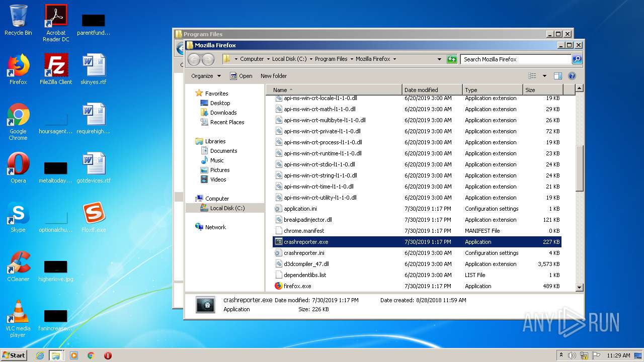The height and width of the screenshot is (362, 644).
Task: Select higherlove.jpg on desktop
Action: pos(56,270)
